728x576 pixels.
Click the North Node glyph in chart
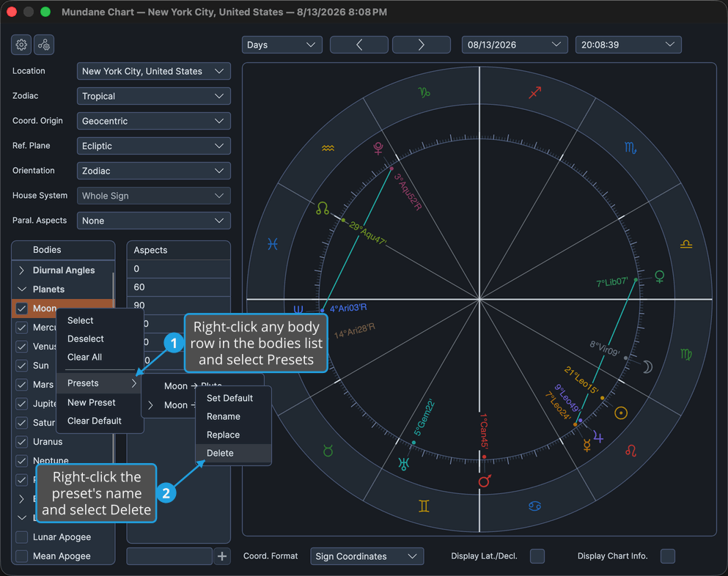[323, 208]
